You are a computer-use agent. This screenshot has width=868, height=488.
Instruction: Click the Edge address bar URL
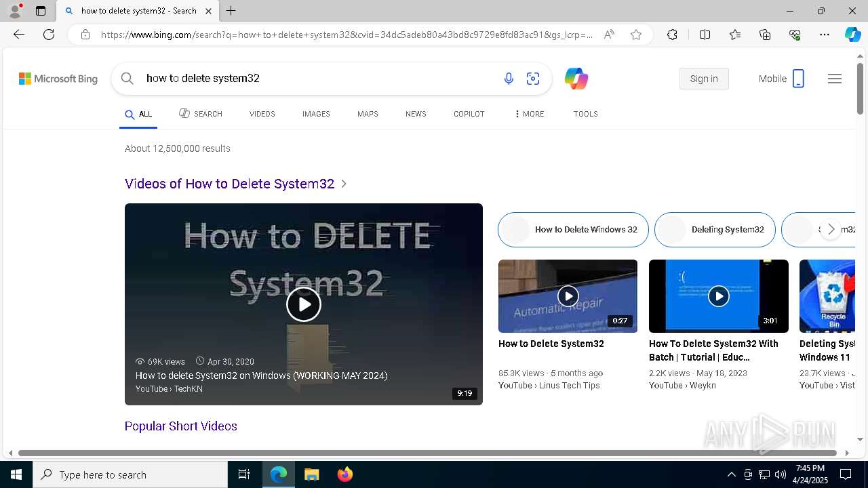[x=346, y=35]
